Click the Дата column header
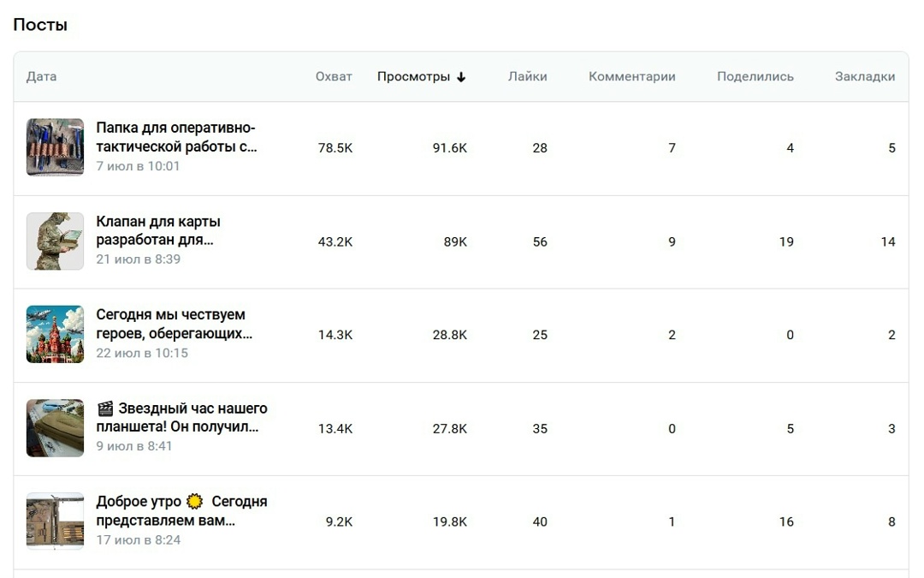924x578 pixels. [x=41, y=77]
